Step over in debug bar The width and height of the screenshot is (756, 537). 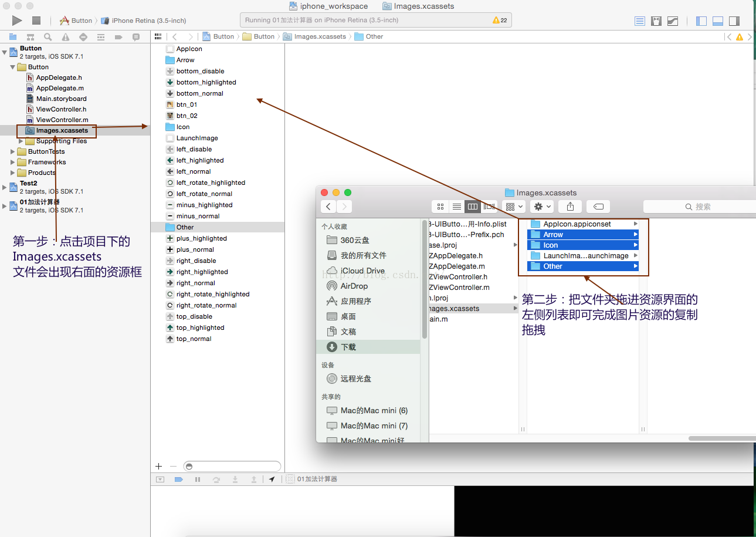click(x=216, y=479)
